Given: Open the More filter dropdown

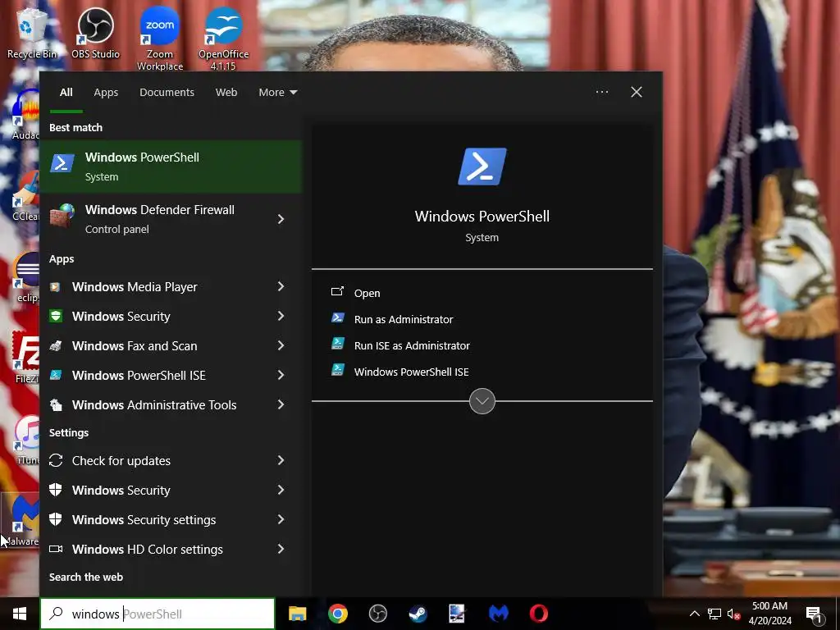Looking at the screenshot, I should point(277,92).
